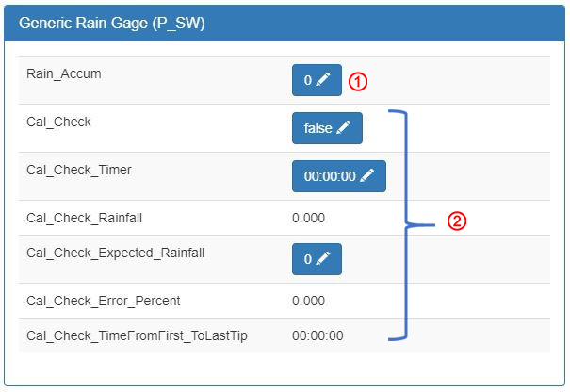Click the Cal_Check_Expected_Rainfall label
Image resolution: width=570 pixels, height=392 pixels.
click(115, 253)
